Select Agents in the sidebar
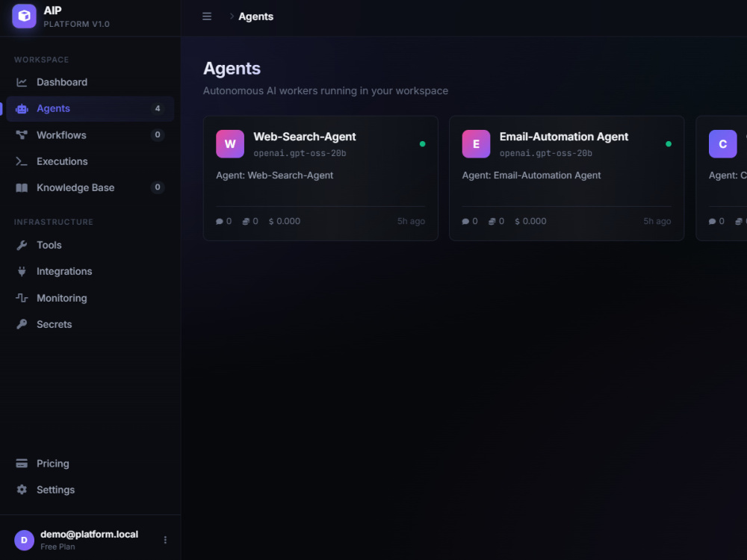The height and width of the screenshot is (560, 747). [90, 109]
